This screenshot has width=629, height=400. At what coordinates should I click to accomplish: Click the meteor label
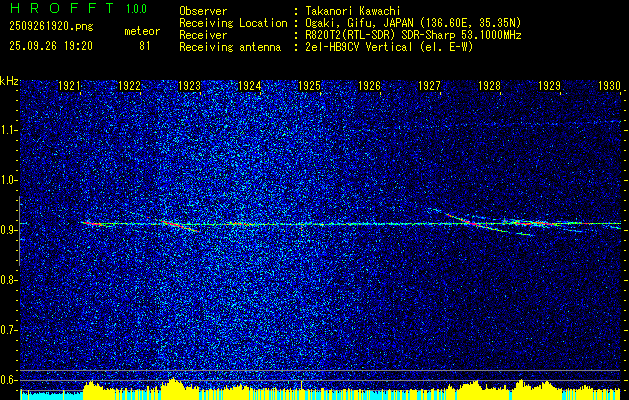click(142, 31)
